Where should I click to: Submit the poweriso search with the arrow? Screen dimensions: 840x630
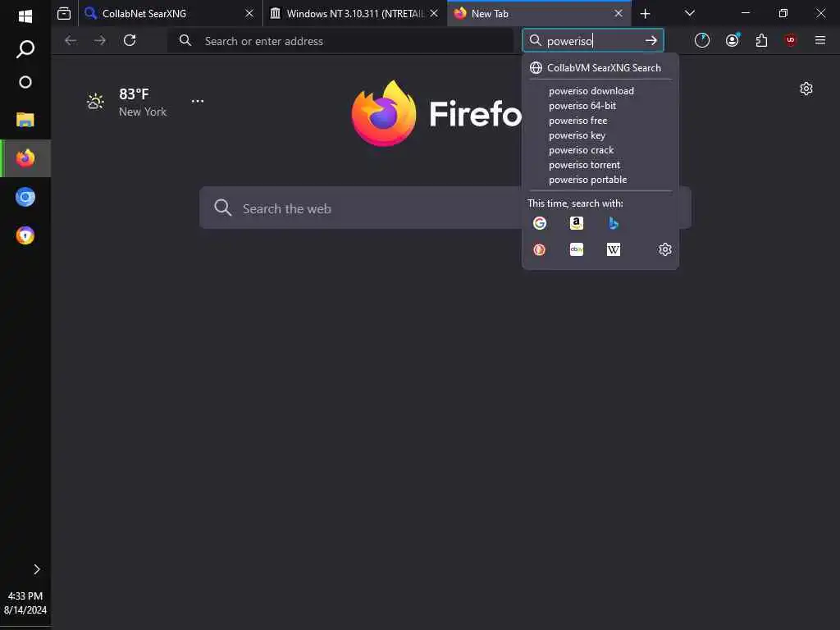651,41
